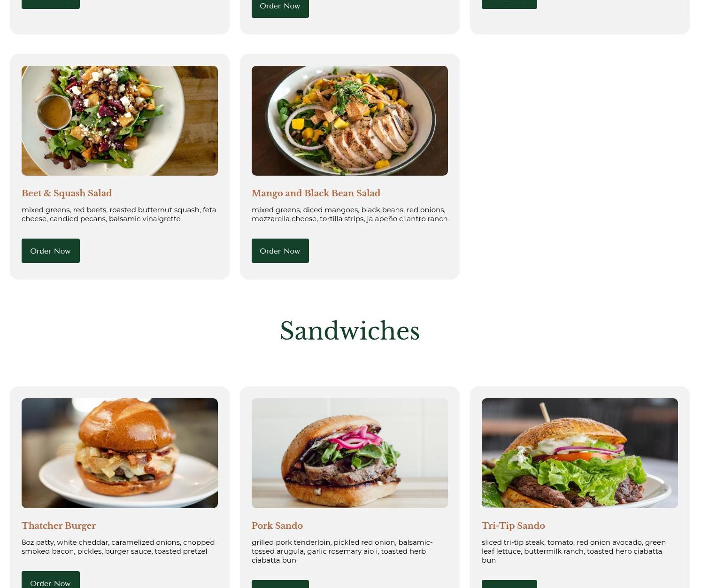Select the Beet & Squash Salad title
The image size is (709, 588).
point(67,193)
